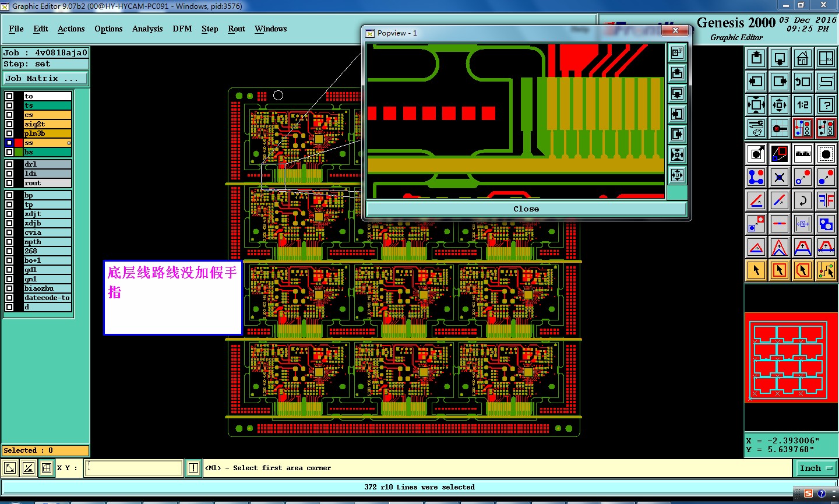Select the polygon area select arrow tool
The image size is (839, 504).
point(802,270)
